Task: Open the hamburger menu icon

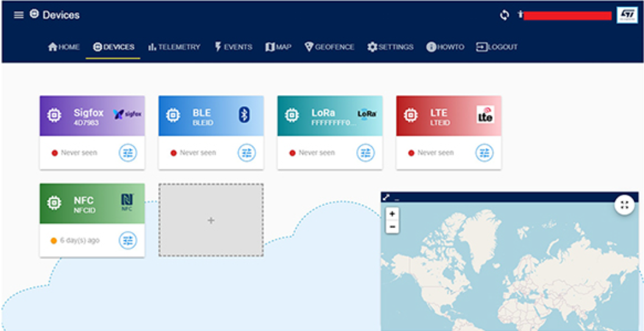Action: (x=19, y=15)
